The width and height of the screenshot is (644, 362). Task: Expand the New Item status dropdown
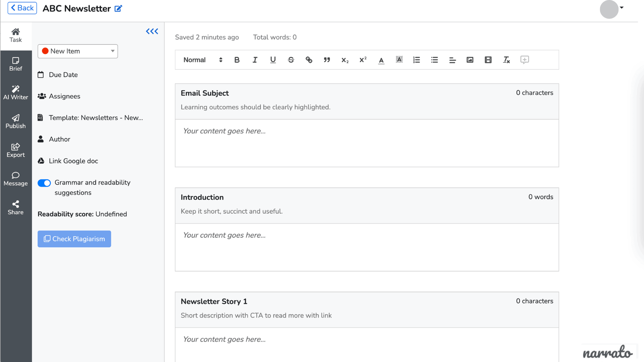(x=112, y=51)
